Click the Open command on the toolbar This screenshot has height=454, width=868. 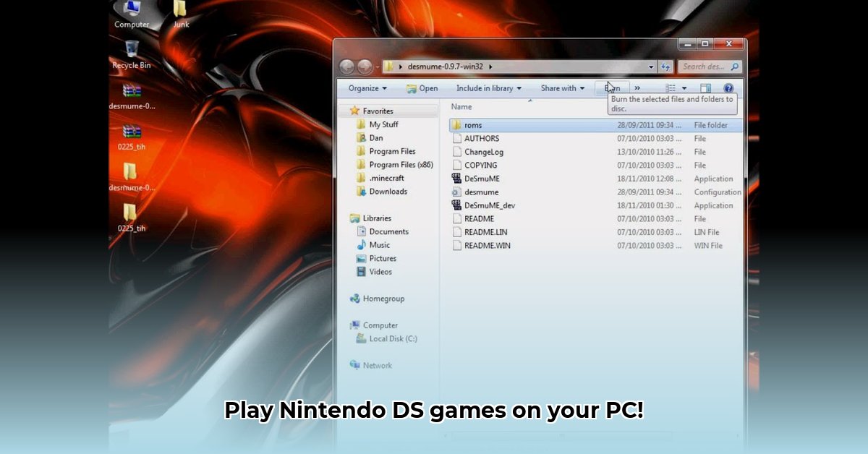pos(422,87)
